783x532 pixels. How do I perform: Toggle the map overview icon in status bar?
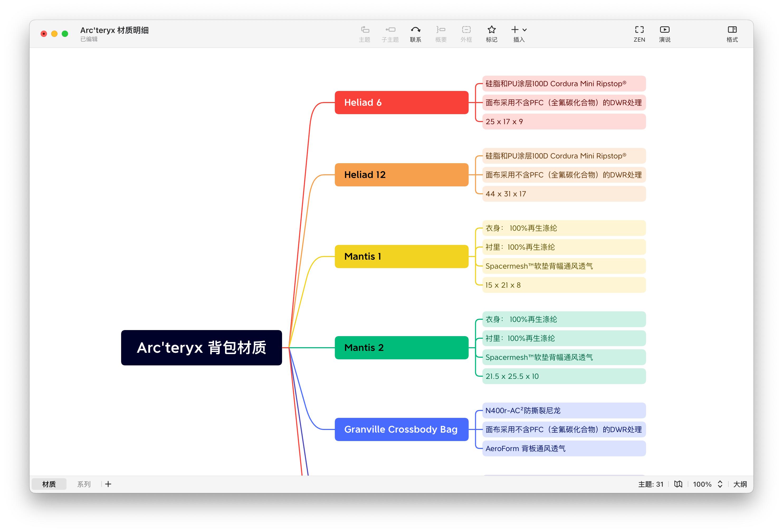[x=678, y=484]
